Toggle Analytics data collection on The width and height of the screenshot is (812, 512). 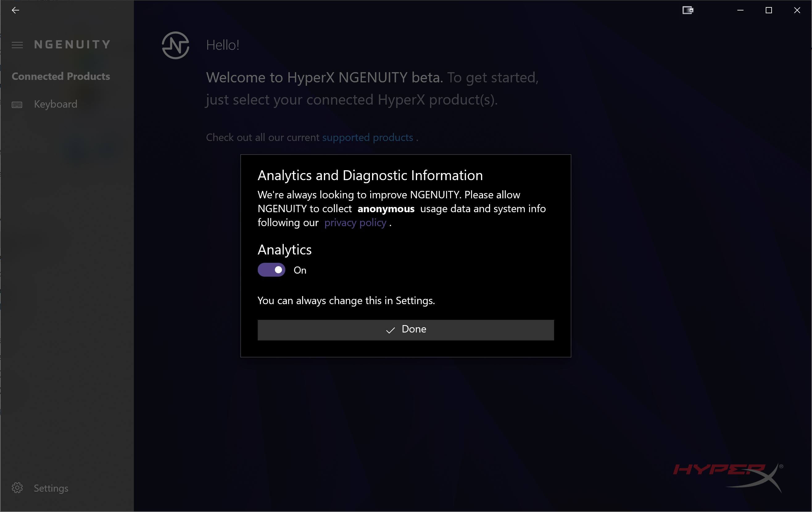coord(271,270)
